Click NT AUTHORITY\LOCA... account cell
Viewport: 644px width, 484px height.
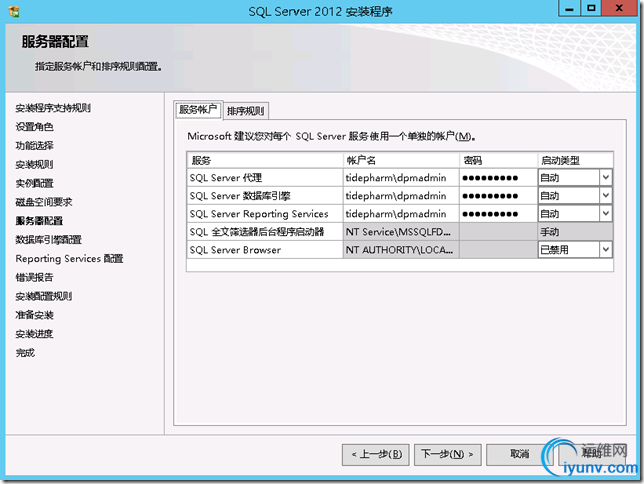click(401, 250)
